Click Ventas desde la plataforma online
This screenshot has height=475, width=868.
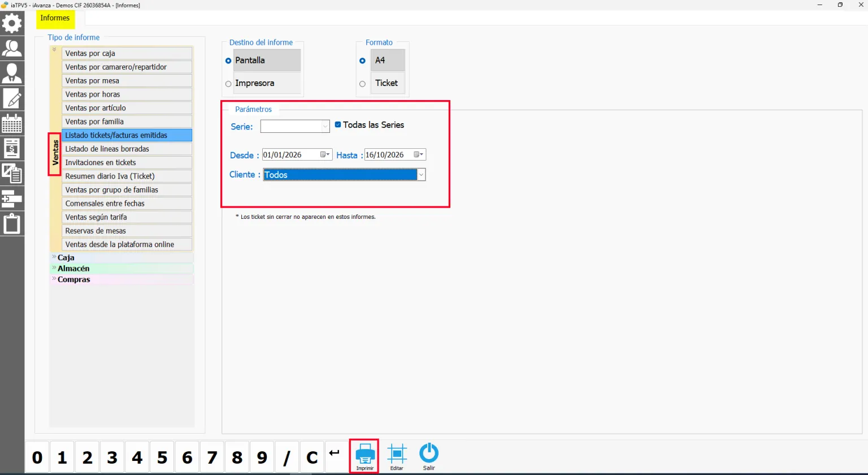point(127,244)
